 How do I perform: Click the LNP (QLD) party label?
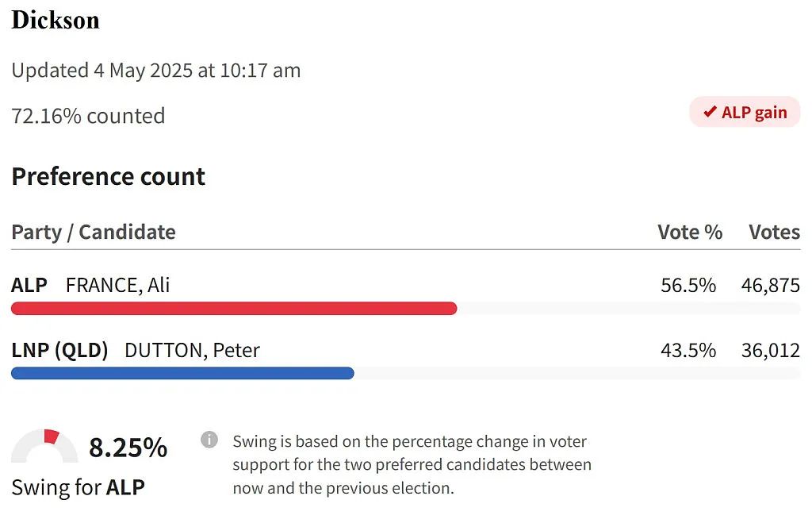coord(59,351)
